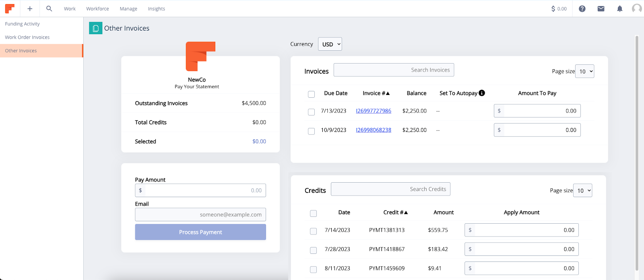
Task: Click the 8/11/2023 credit date
Action: click(x=337, y=268)
